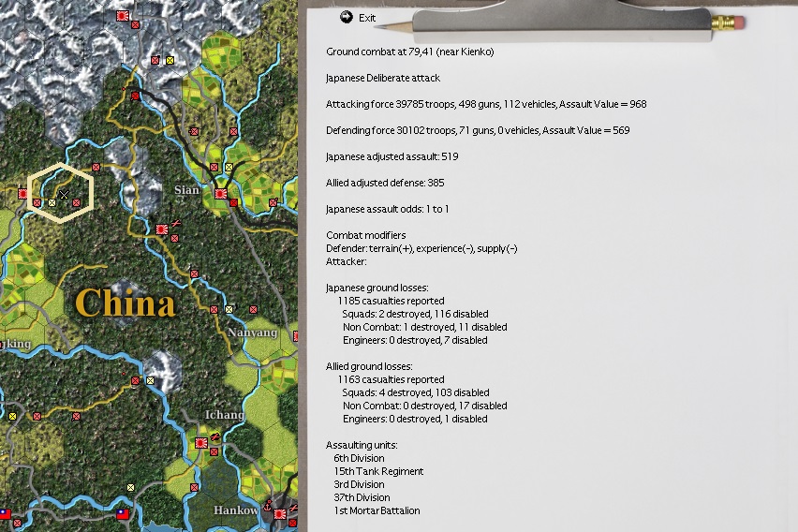Select the red unit south of Ichang on the river

click(194, 487)
